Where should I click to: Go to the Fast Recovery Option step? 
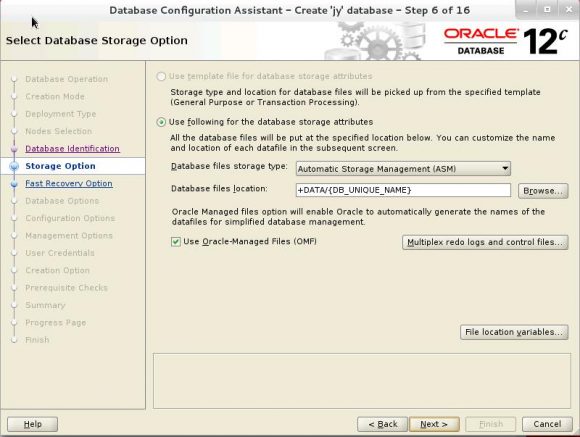69,184
